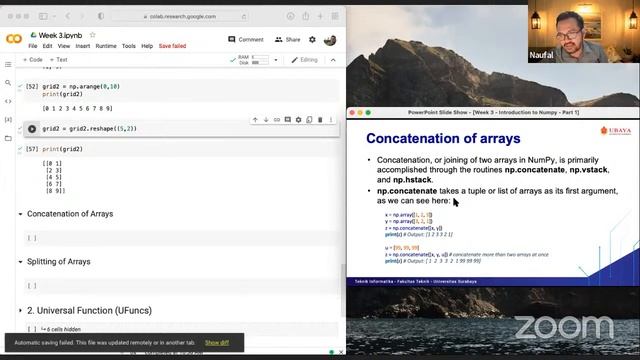Open the table of contents sidebar

click(8, 64)
